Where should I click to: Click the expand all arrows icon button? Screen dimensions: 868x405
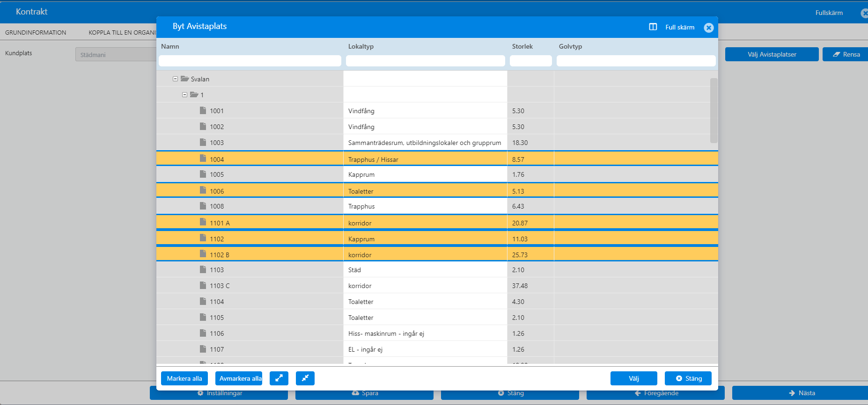point(279,378)
